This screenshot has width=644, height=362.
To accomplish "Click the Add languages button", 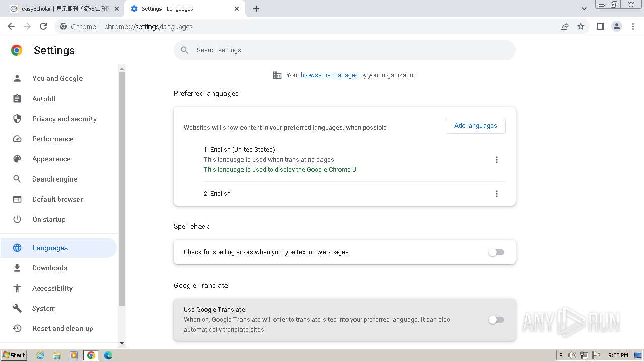I will tap(475, 126).
